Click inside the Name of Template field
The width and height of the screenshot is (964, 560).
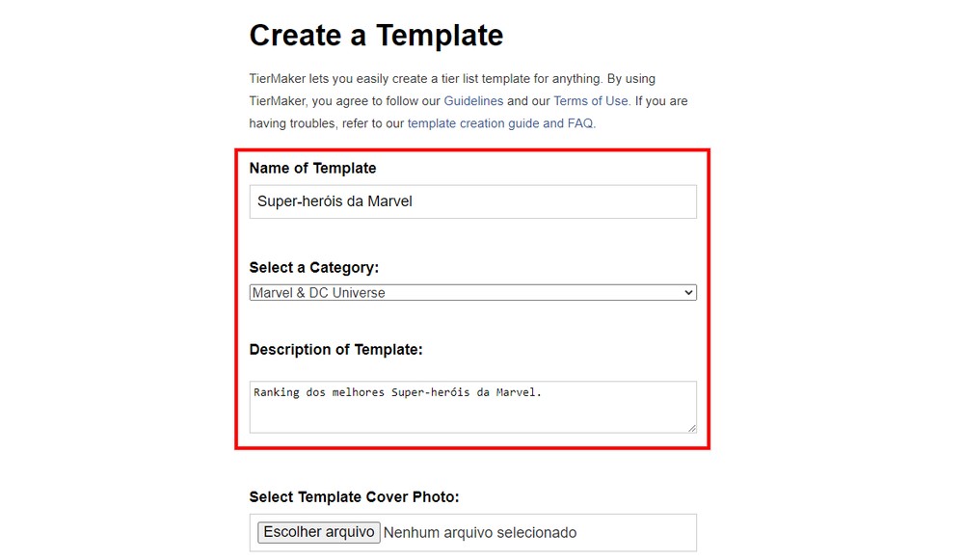pyautogui.click(x=472, y=201)
